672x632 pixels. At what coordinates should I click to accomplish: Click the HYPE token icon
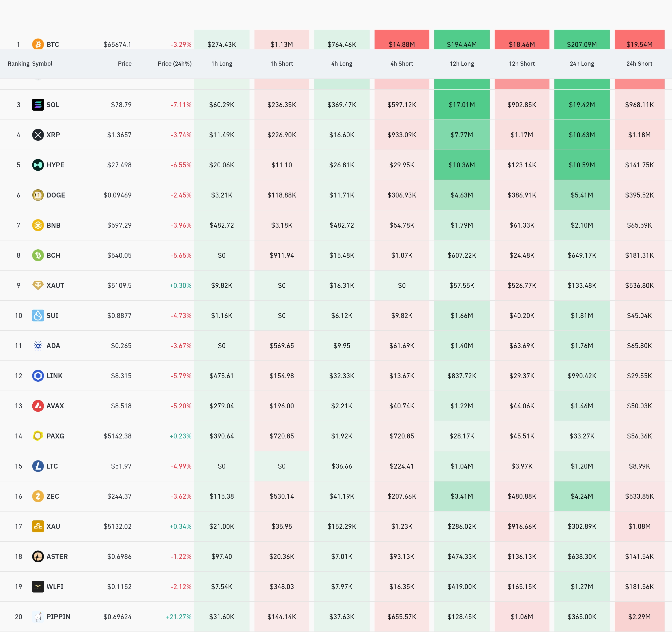tap(38, 165)
